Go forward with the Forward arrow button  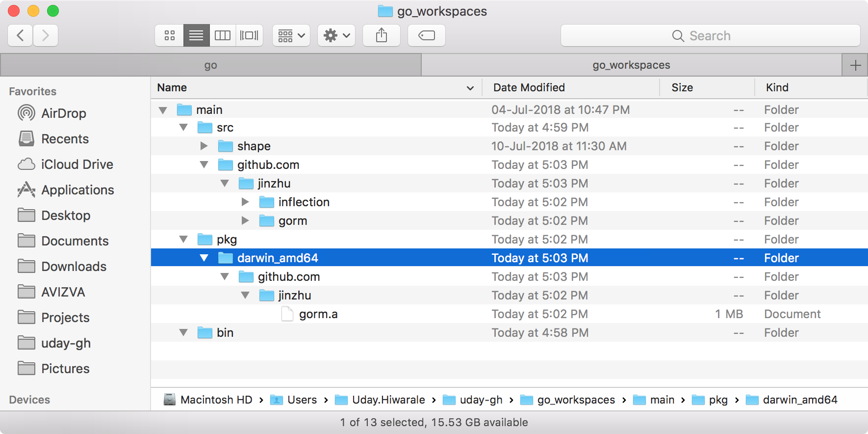click(46, 35)
